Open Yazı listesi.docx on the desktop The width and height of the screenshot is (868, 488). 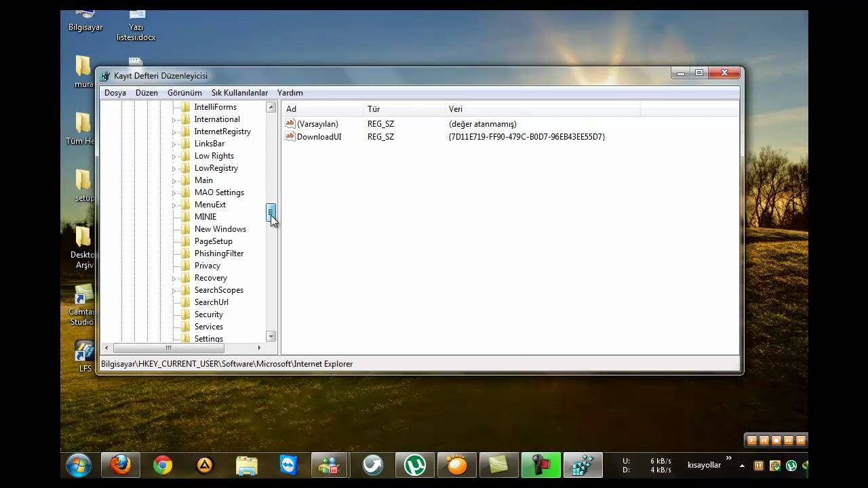pos(136,25)
